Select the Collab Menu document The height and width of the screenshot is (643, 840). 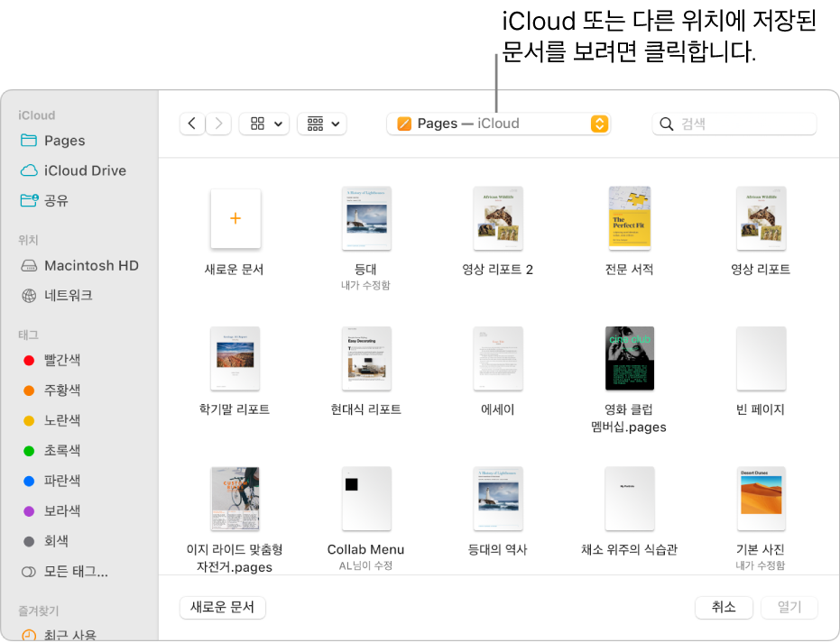point(366,499)
